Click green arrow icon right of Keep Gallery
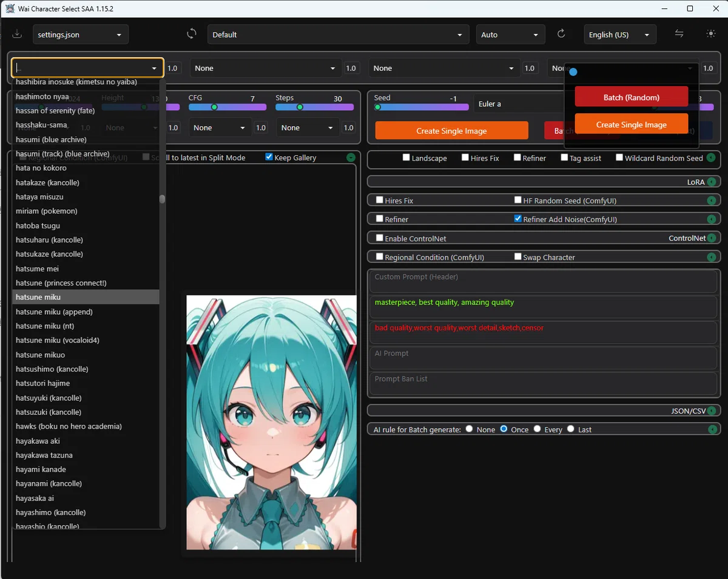Image resolution: width=728 pixels, height=579 pixels. tap(351, 158)
